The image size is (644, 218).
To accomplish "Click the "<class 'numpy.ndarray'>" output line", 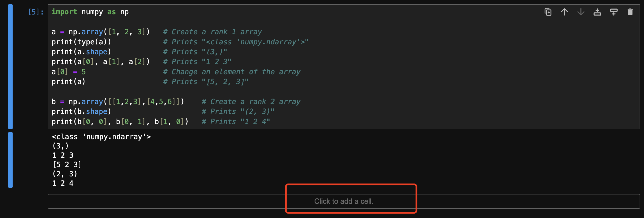I will click(101, 137).
